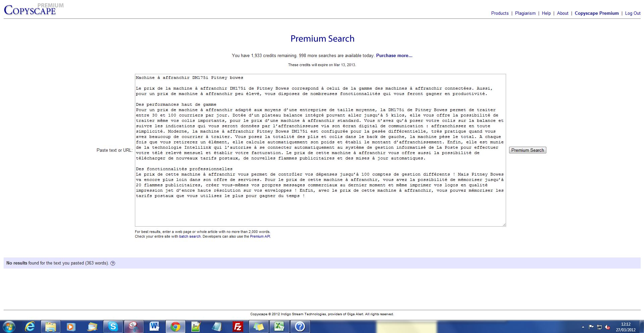Open Microsoft Word from the taskbar

[x=154, y=327]
